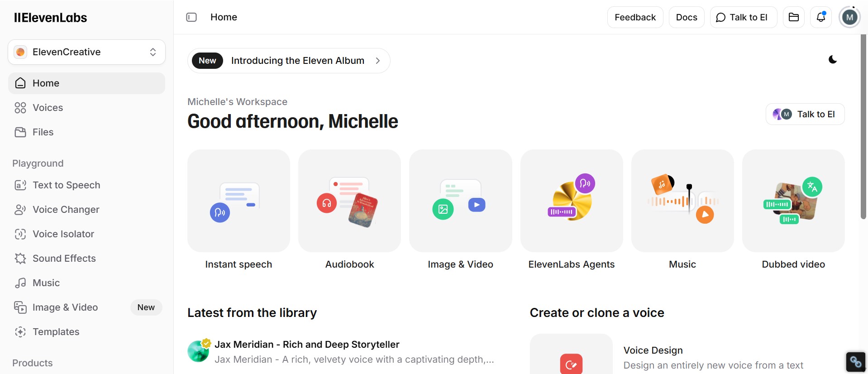Image resolution: width=868 pixels, height=374 pixels.
Task: Open the New Eleven Album announcement
Action: 289,61
